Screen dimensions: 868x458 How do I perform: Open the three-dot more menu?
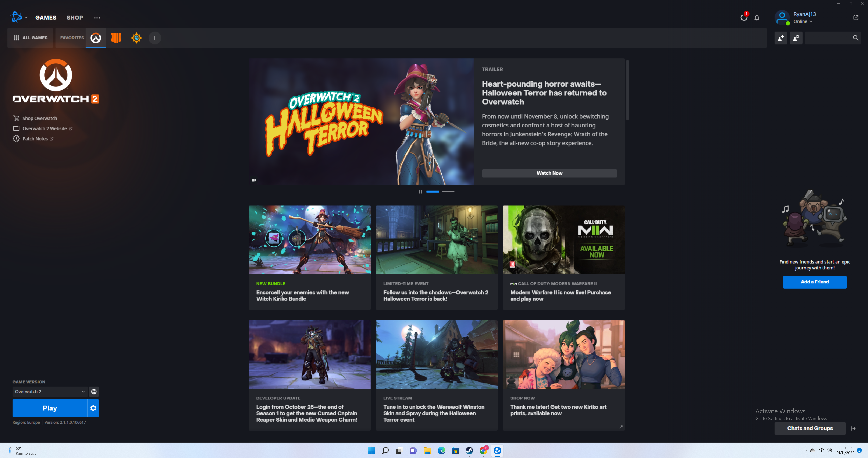click(x=97, y=18)
